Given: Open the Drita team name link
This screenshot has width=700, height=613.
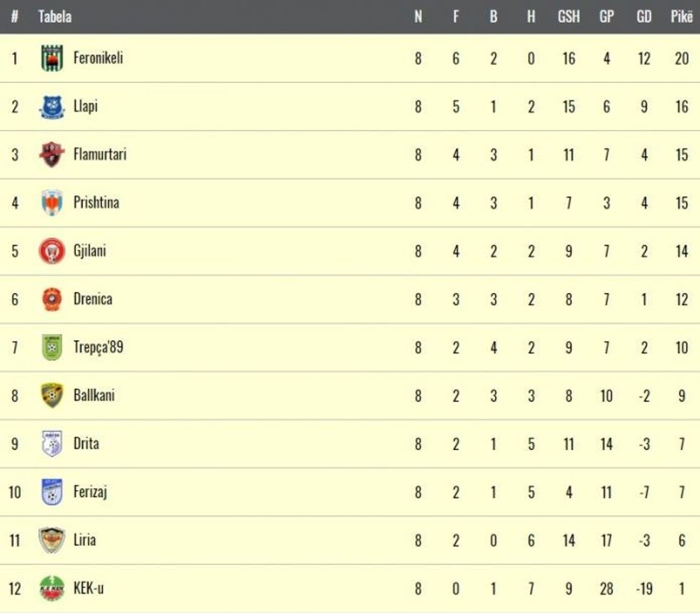Looking at the screenshot, I should pyautogui.click(x=86, y=444).
